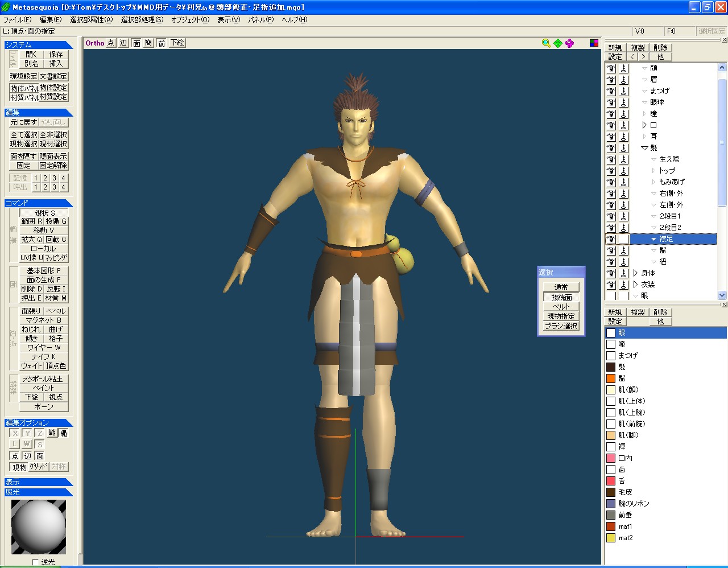Viewport: 728px width, 568px height.
Task: Toggle the lock icon for 身体 object
Action: tap(624, 273)
